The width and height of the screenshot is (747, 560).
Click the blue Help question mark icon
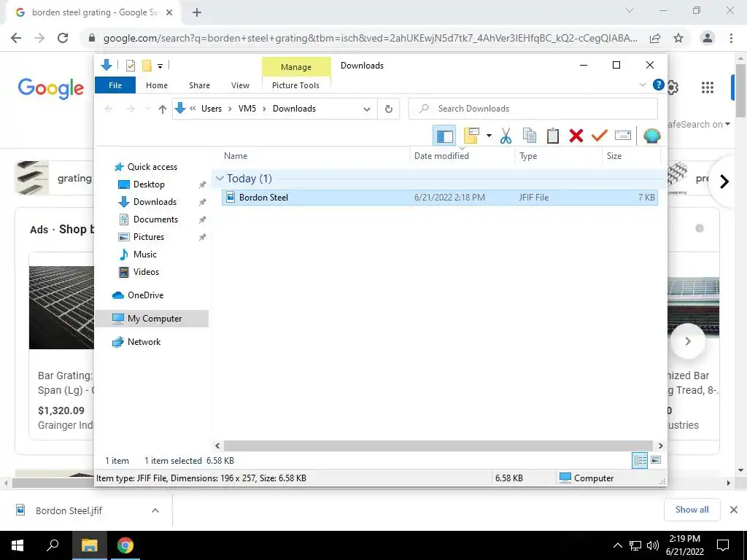pos(659,85)
